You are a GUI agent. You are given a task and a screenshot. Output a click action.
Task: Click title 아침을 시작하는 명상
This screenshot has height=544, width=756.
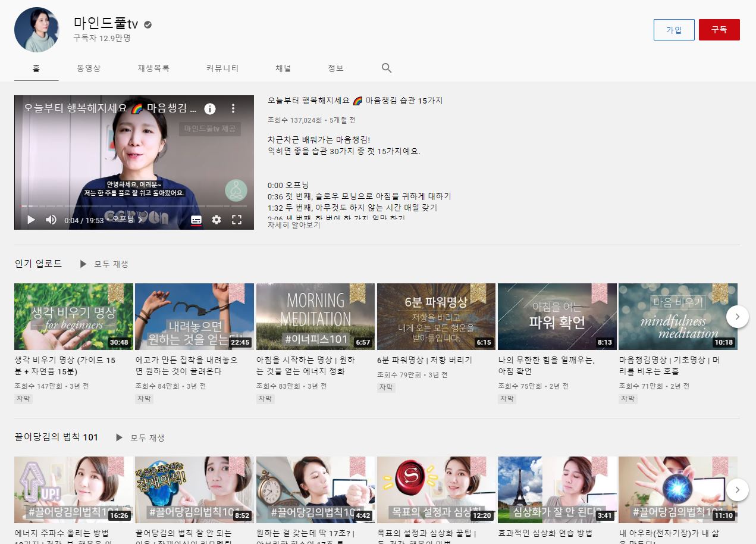click(x=306, y=365)
